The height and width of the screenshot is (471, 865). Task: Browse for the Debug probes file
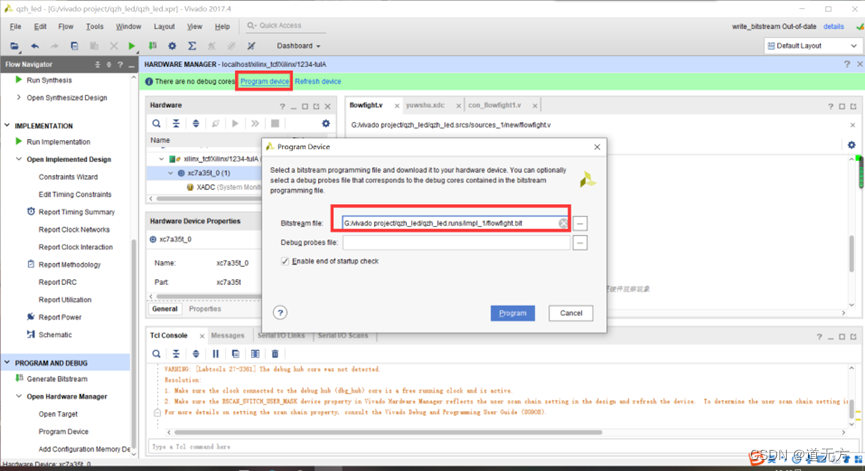580,243
